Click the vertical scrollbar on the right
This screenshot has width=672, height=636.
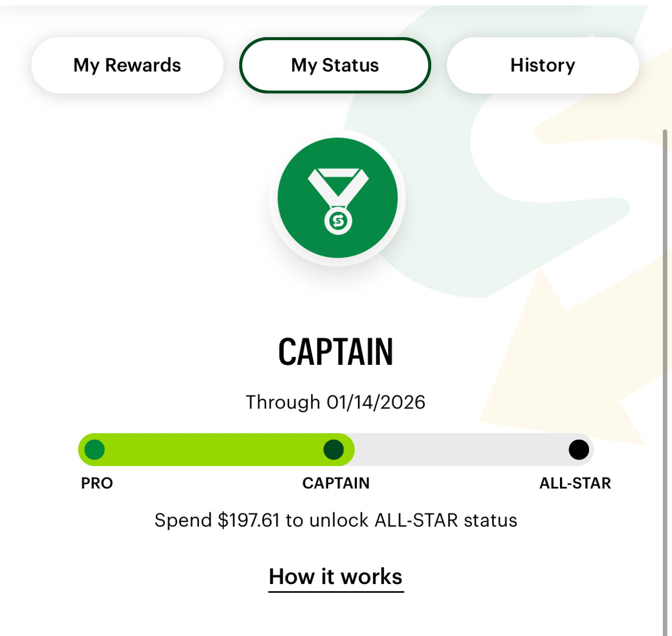(665, 356)
